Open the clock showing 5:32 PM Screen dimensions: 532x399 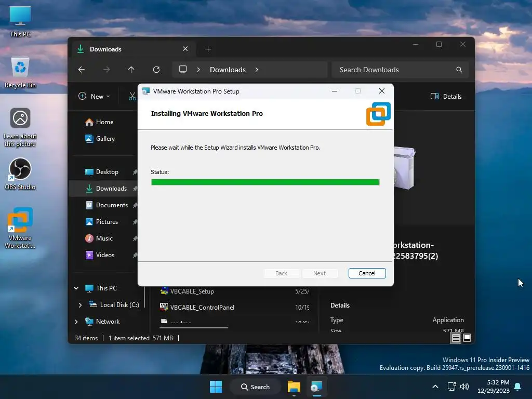click(494, 387)
